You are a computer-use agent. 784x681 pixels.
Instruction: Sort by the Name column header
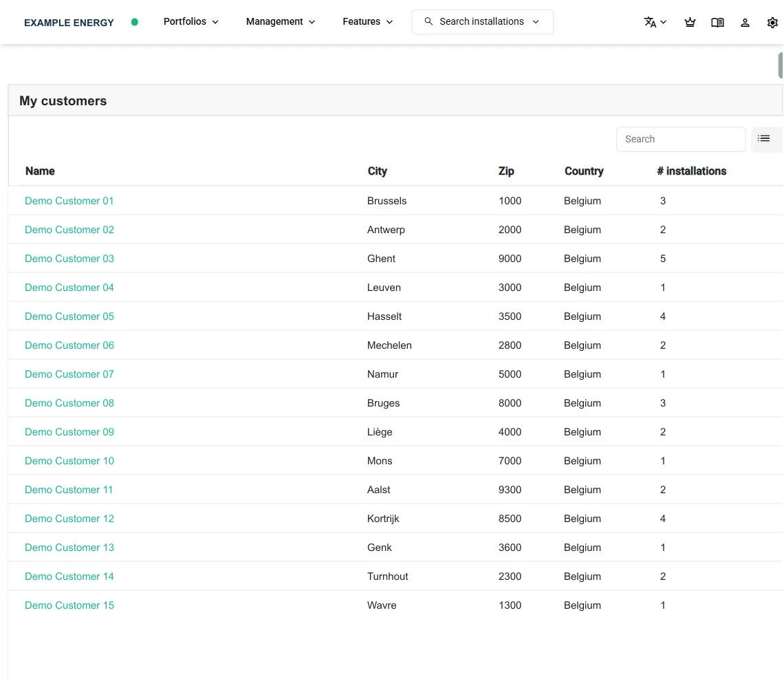[40, 171]
